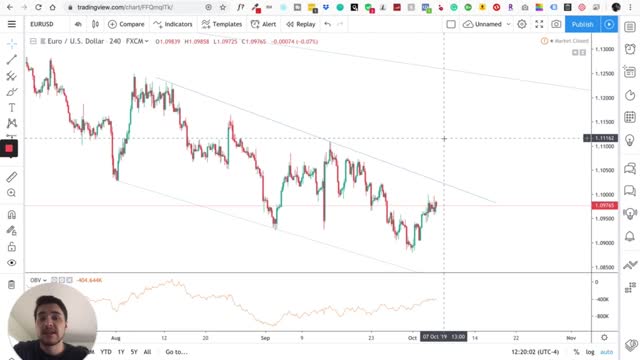Open the 4h interval dropdown
The width and height of the screenshot is (640, 360).
pos(78,24)
